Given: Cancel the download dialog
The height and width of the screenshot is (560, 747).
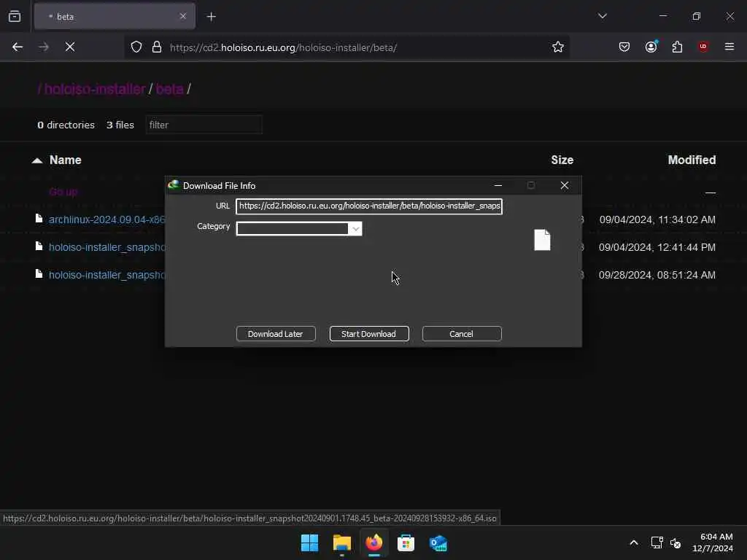Looking at the screenshot, I should [462, 334].
